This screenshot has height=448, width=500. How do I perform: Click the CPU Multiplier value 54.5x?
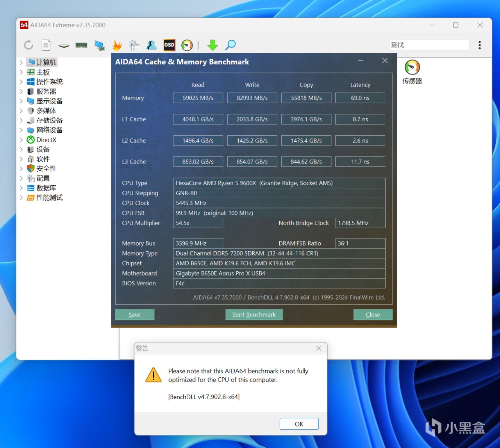point(198,223)
